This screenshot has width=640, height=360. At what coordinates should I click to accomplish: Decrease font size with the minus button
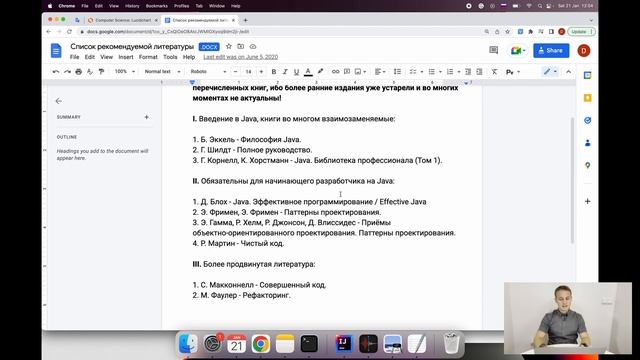coord(236,72)
